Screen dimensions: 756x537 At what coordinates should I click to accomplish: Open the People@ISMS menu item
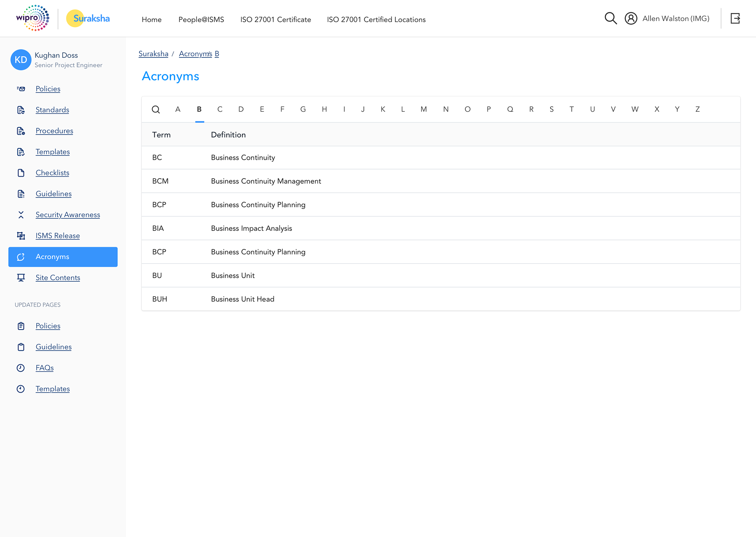[201, 20]
